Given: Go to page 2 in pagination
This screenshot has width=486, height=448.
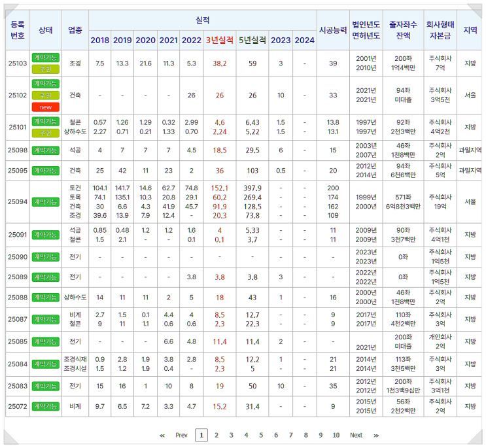Looking at the screenshot, I should [217, 435].
